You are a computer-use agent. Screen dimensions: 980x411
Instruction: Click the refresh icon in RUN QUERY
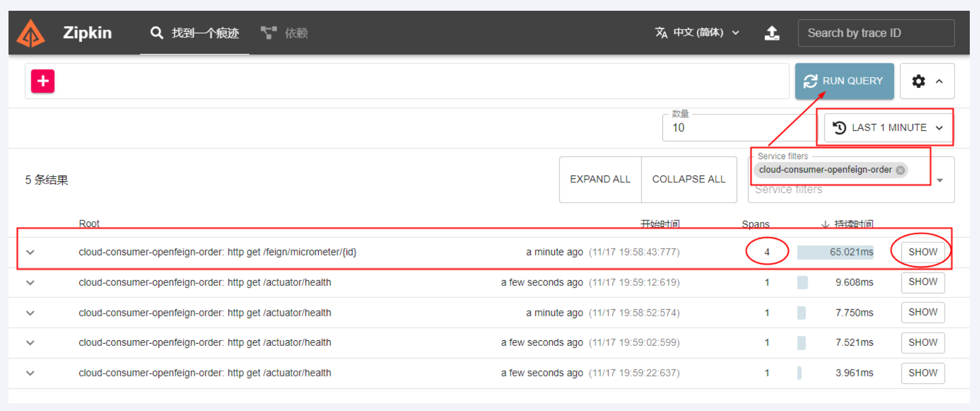coord(810,81)
